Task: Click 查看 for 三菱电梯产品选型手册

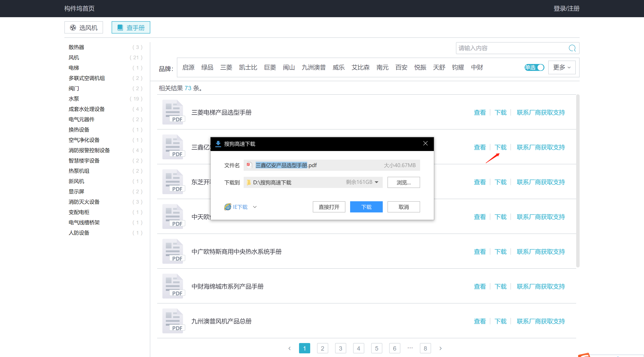Action: 480,112
